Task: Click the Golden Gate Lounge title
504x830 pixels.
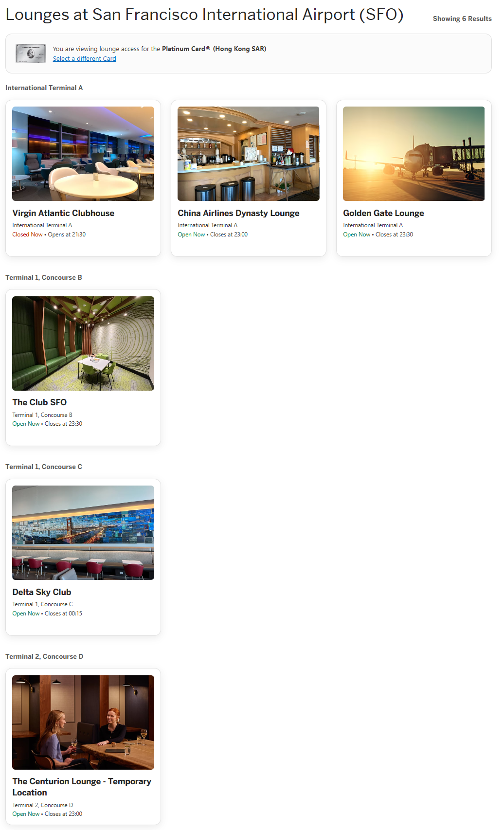Action: pyautogui.click(x=383, y=213)
